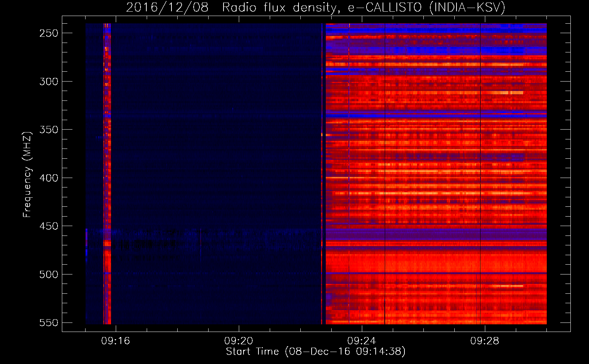Click the 300 frequency tick label

pyautogui.click(x=49, y=82)
